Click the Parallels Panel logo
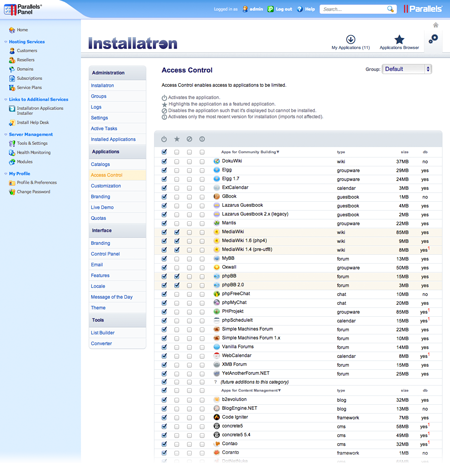This screenshot has height=463, width=450. (23, 9)
